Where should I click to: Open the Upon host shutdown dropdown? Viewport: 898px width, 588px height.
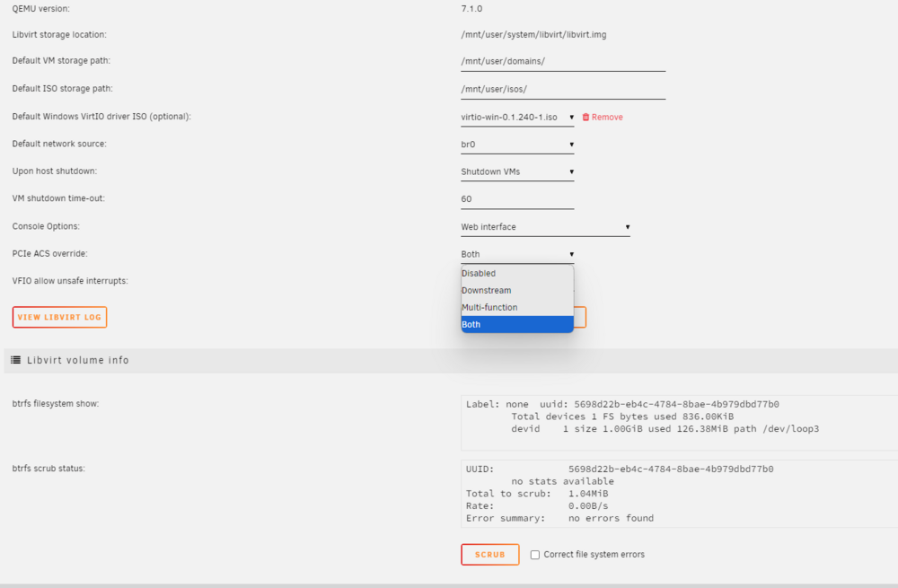tap(517, 171)
